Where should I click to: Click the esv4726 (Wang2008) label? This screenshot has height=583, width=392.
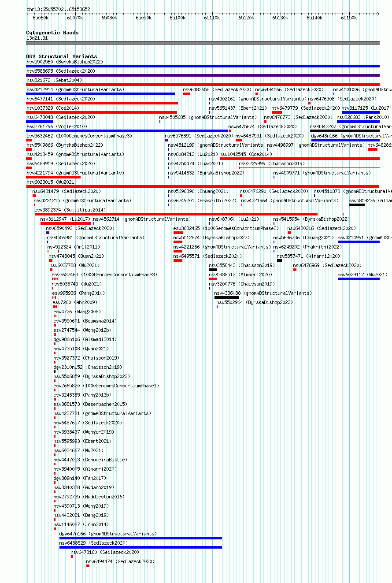click(77, 312)
